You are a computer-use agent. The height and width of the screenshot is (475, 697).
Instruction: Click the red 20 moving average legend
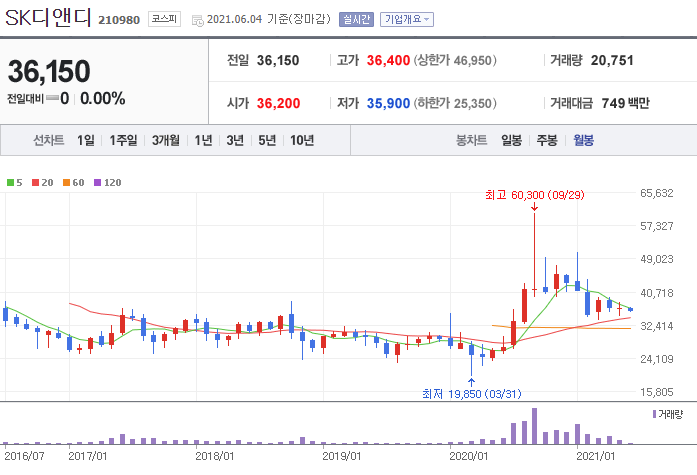tap(43, 183)
